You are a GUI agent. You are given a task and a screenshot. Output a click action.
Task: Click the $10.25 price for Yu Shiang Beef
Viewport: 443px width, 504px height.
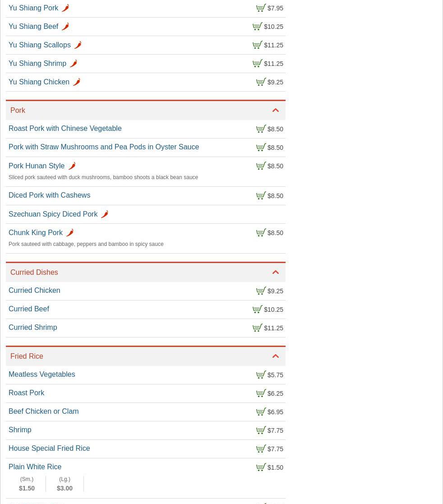tap(273, 27)
